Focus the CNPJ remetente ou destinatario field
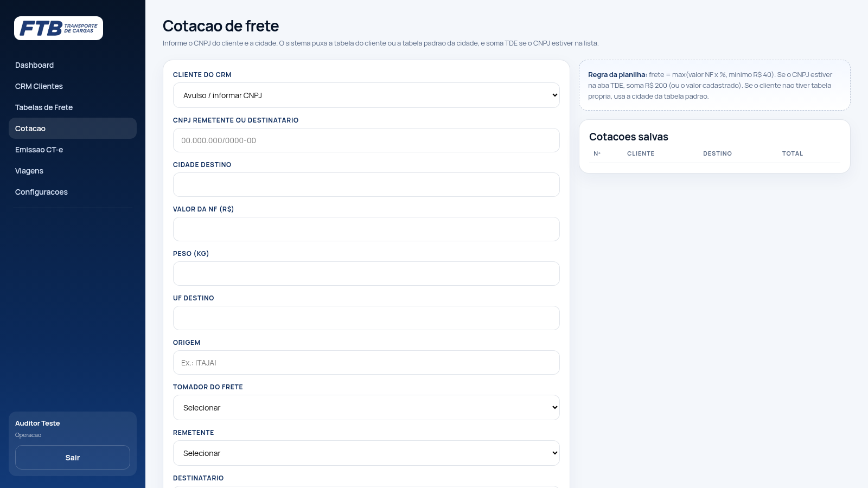Screen dimensions: 868x488 coord(366,140)
